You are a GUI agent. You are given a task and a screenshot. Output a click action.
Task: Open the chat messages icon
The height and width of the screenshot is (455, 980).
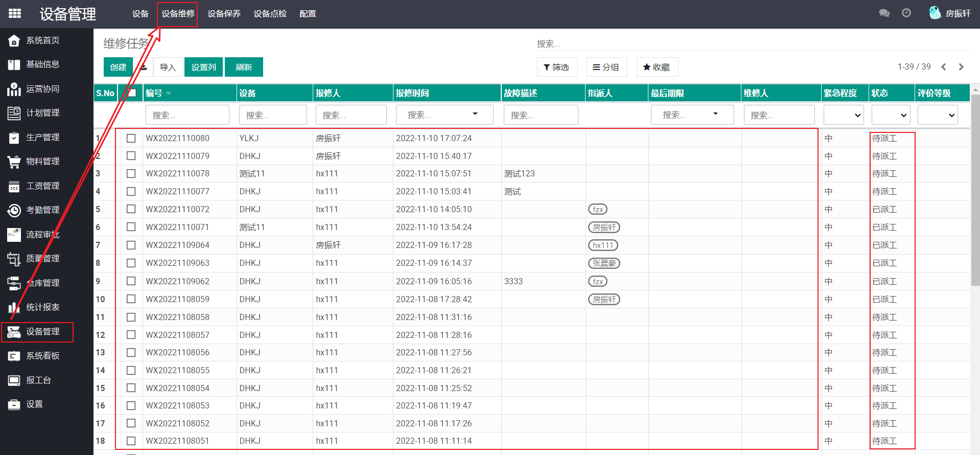(x=884, y=13)
